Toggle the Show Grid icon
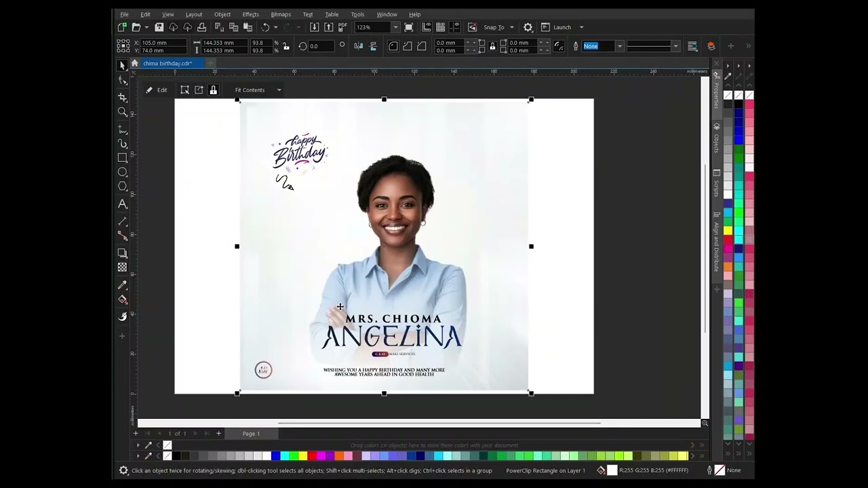 (x=440, y=27)
